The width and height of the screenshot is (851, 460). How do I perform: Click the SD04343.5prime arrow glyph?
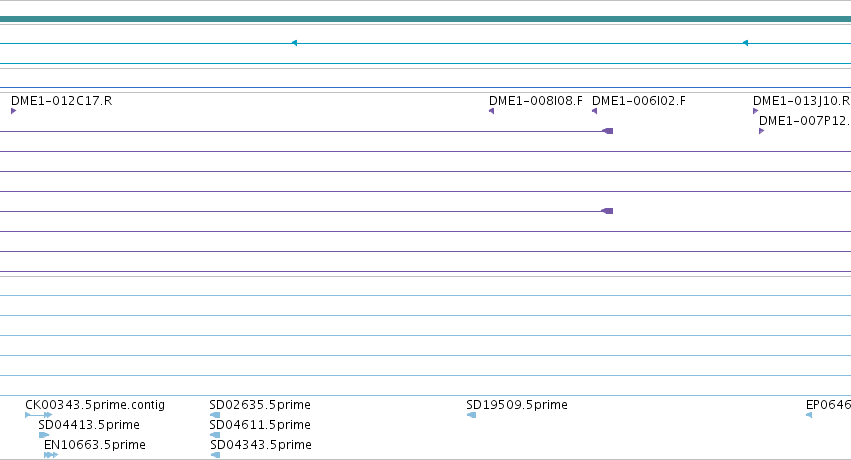point(215,455)
